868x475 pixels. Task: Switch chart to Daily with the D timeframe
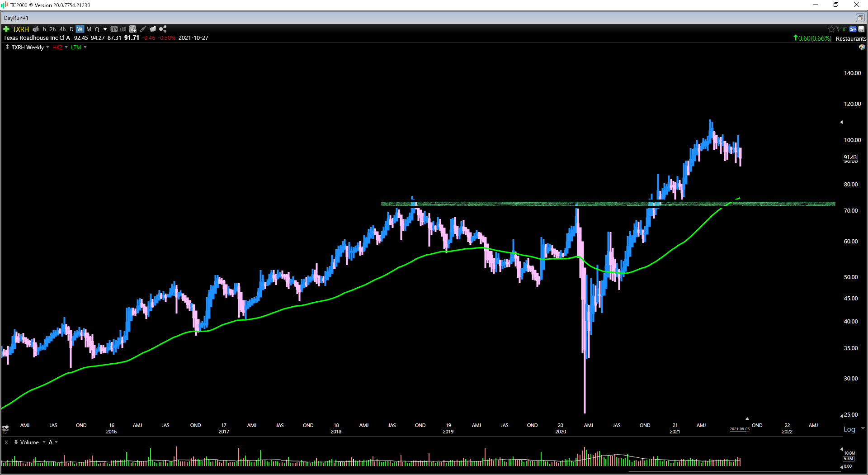click(x=71, y=29)
